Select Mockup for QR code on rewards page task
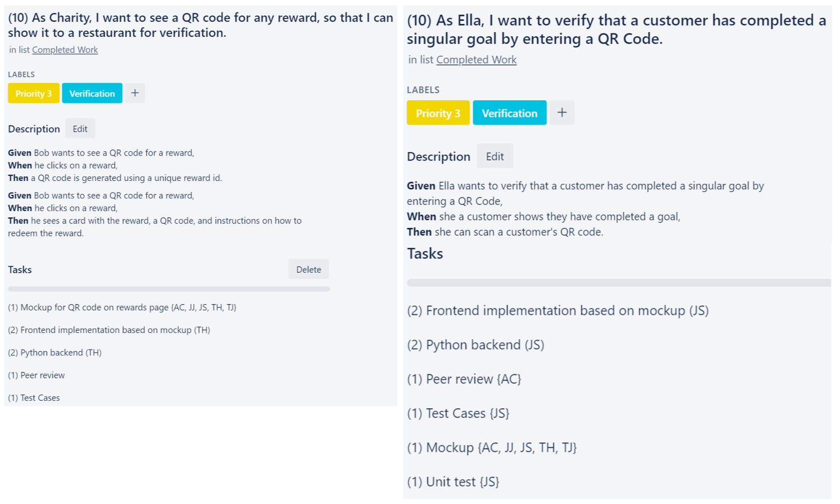This screenshot has height=504, width=840. click(122, 307)
